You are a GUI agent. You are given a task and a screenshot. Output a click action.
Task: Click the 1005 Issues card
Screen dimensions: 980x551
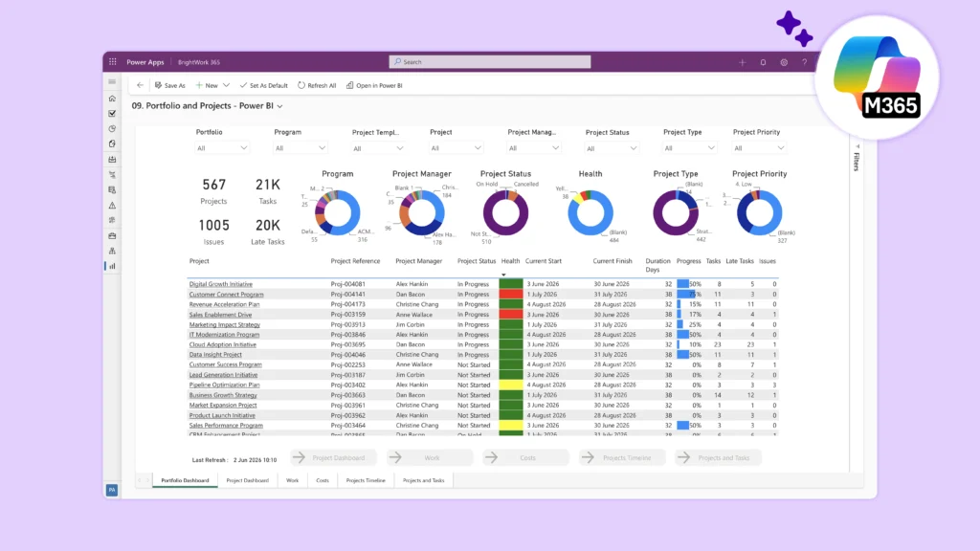213,231
